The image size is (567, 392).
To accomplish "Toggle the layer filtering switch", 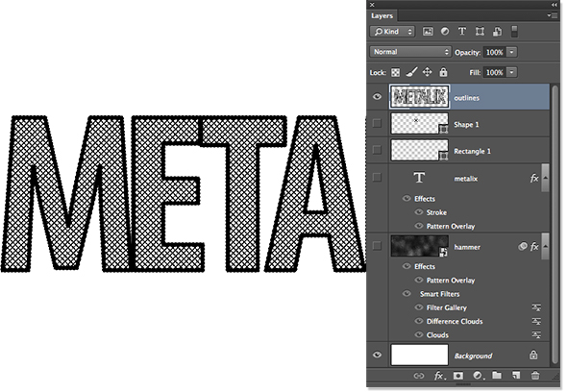I will (514, 32).
